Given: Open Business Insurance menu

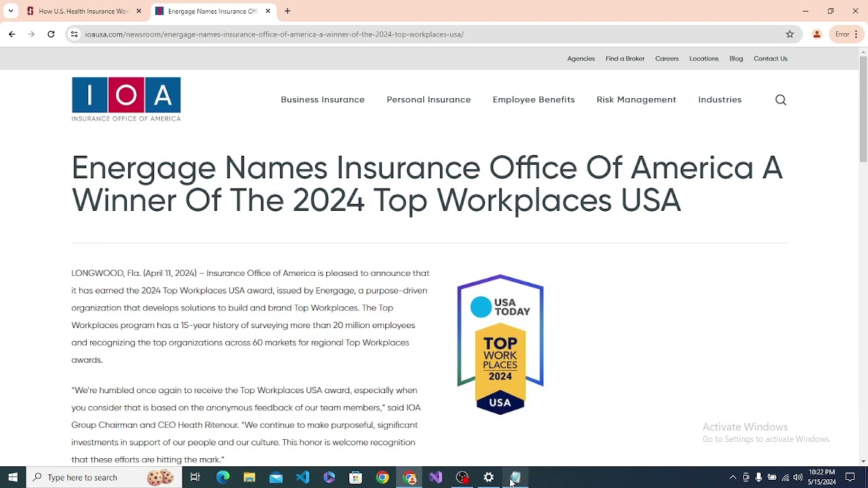Looking at the screenshot, I should [x=323, y=100].
